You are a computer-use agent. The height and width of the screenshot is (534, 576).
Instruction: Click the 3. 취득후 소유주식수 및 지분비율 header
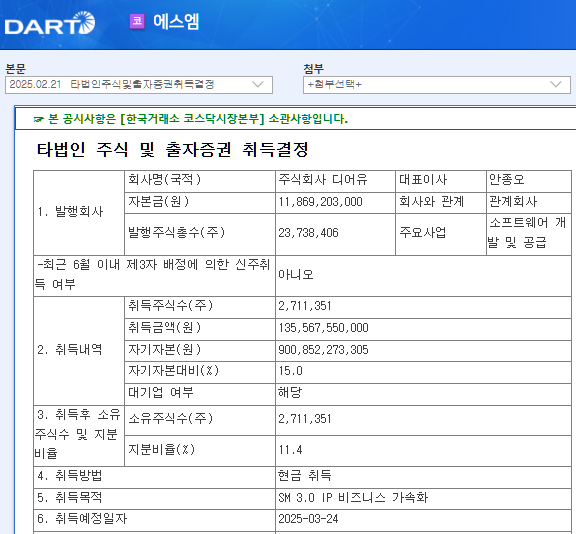[79, 436]
